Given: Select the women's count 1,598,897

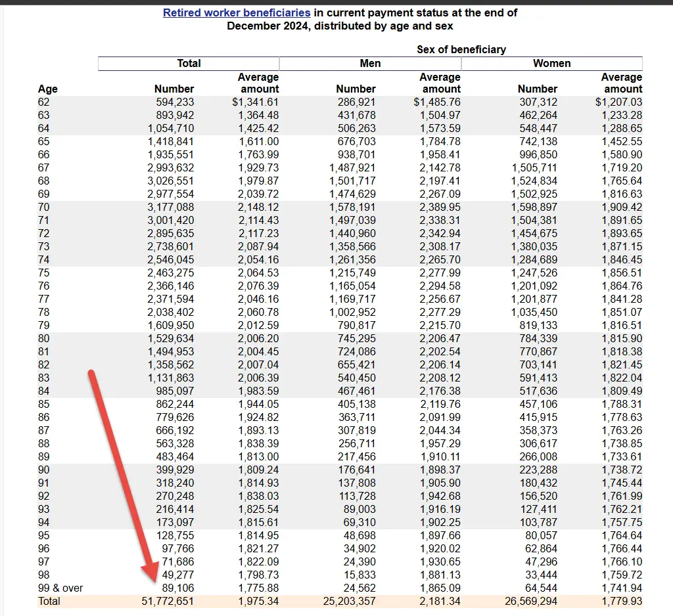Looking at the screenshot, I should tap(534, 207).
